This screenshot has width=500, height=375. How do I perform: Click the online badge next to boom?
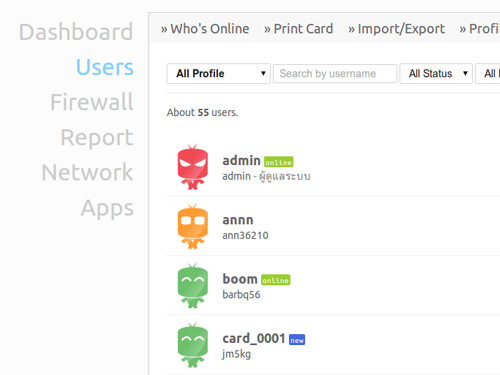coord(276,280)
